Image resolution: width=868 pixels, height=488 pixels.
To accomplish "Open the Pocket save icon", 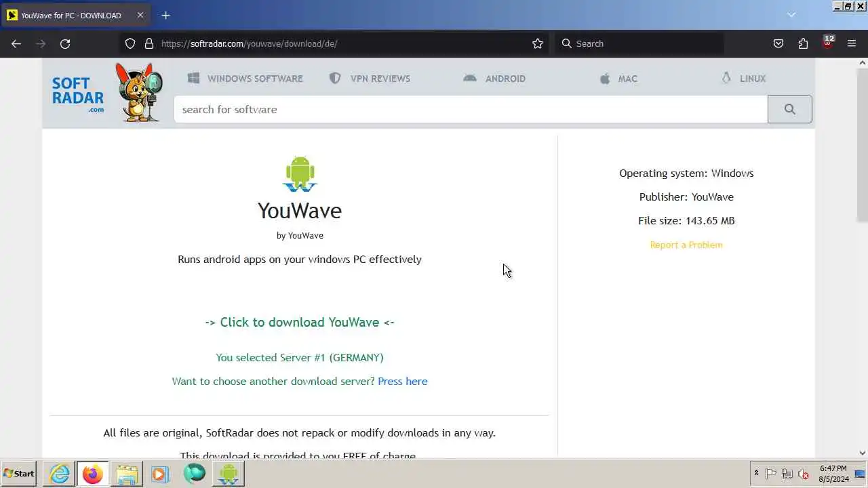I will point(778,43).
